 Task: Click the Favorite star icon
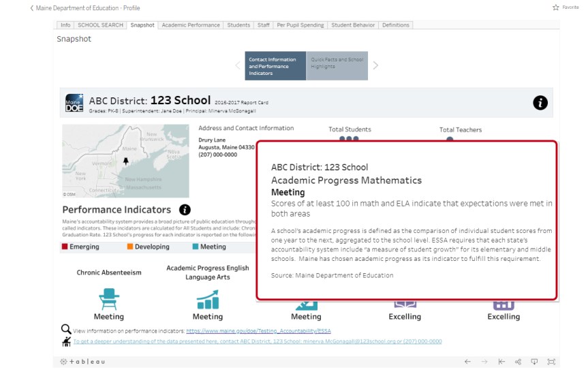(x=556, y=7)
